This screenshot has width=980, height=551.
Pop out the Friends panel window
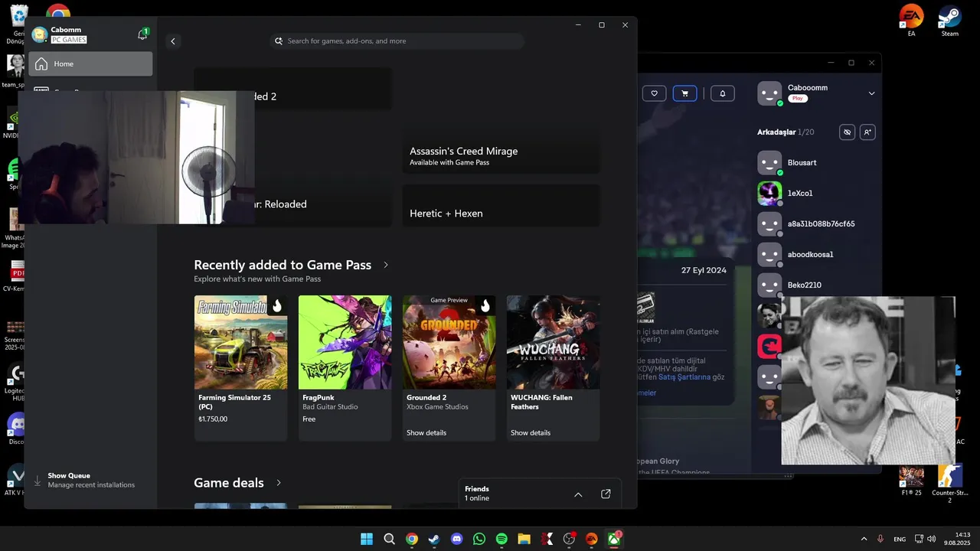606,494
